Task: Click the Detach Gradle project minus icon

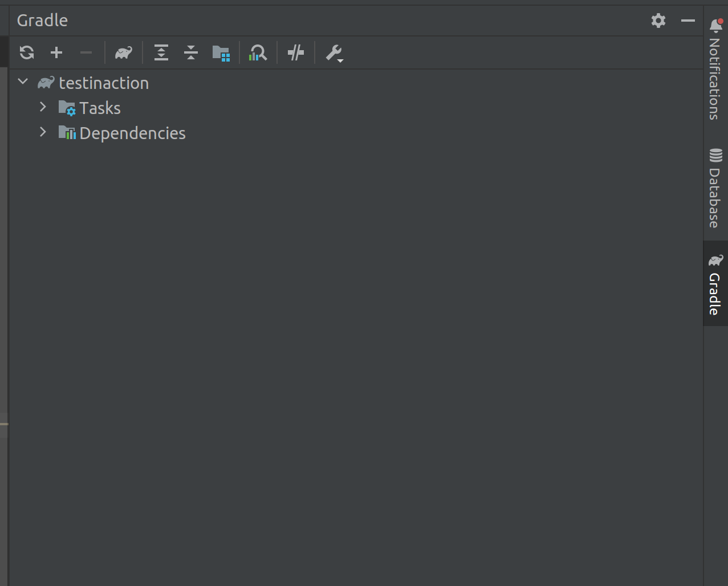Action: (86, 52)
